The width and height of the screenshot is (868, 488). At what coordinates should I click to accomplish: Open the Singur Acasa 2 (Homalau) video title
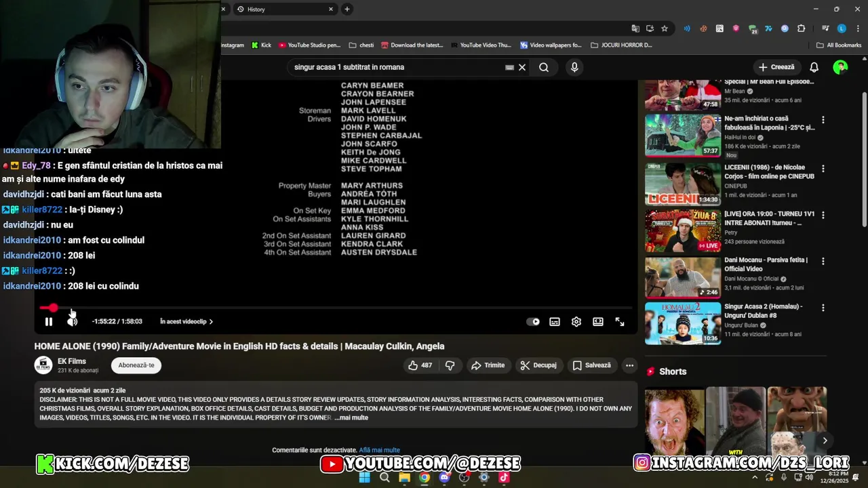(x=764, y=310)
